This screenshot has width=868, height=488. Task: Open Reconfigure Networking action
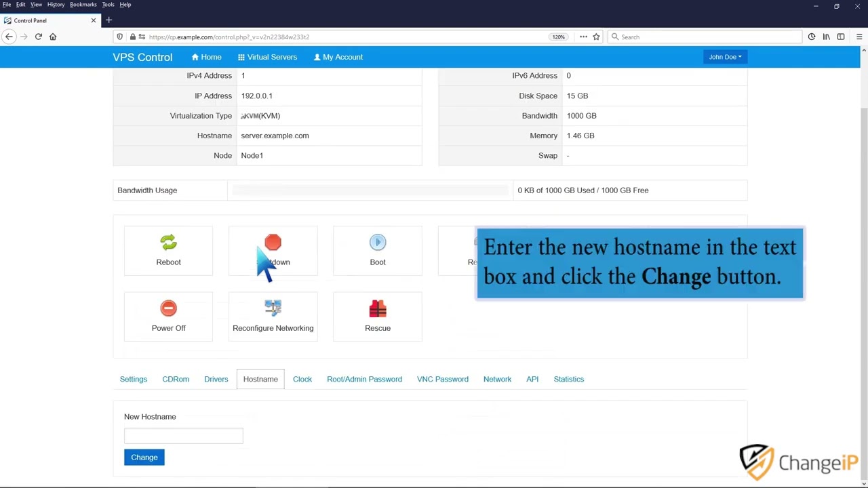click(273, 317)
